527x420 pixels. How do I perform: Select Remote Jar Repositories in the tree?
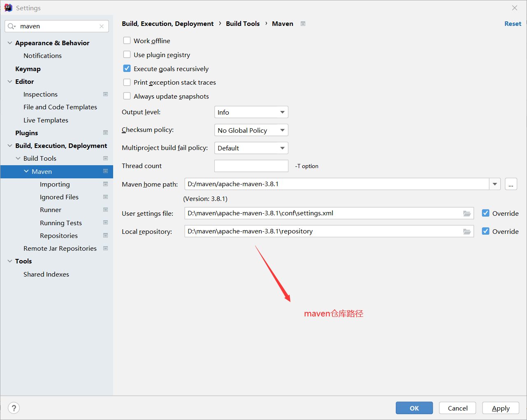[x=60, y=248]
